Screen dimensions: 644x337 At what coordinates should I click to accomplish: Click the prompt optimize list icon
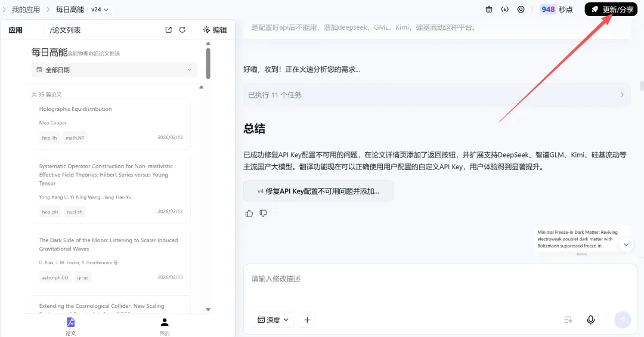[568, 320]
